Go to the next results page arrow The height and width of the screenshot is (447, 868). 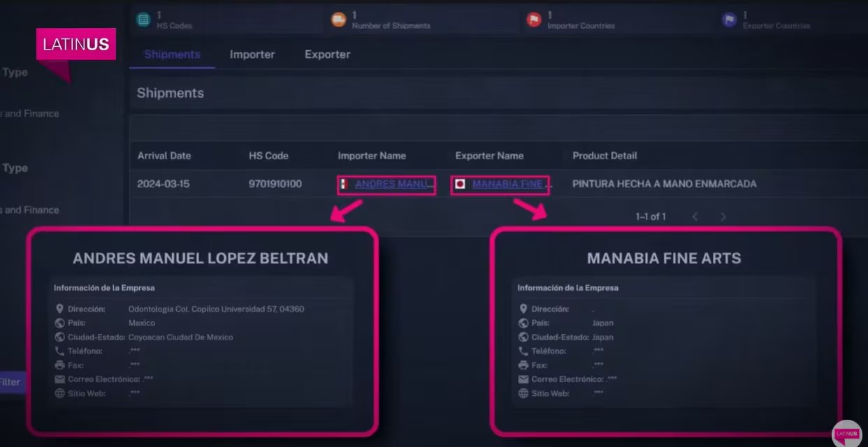723,217
